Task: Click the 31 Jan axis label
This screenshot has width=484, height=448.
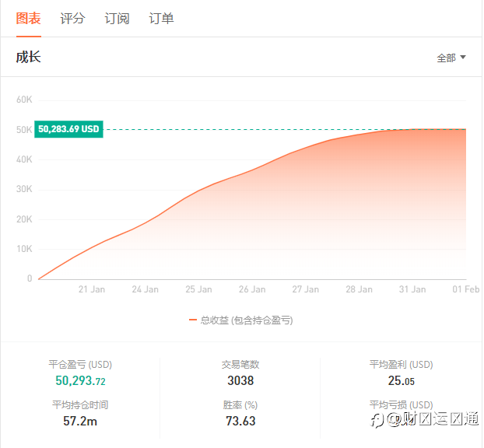Action: 412,289
